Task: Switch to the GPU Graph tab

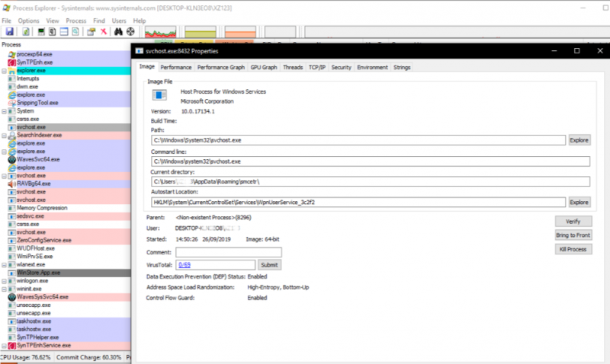Action: (264, 67)
